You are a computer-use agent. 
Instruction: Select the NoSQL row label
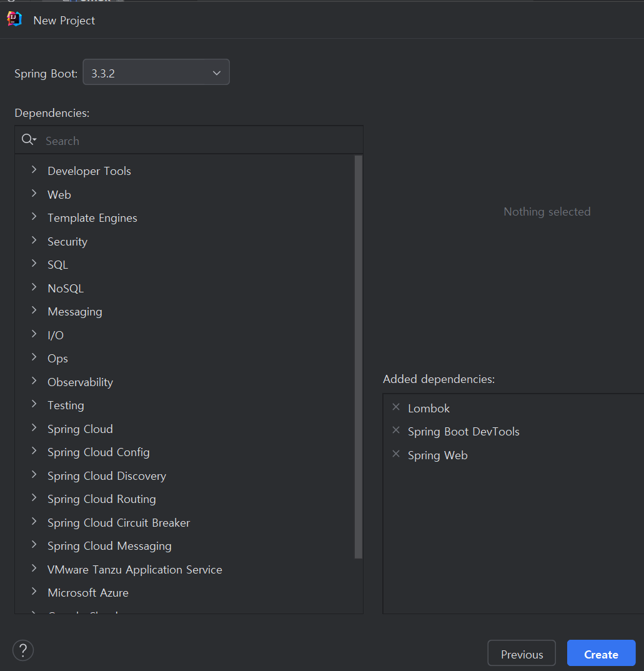click(x=66, y=288)
